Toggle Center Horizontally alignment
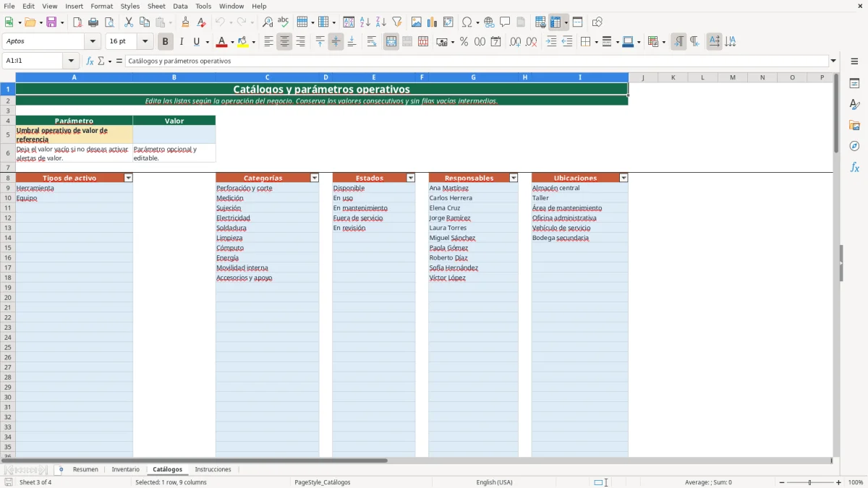Viewport: 868px width, 488px height. coord(284,42)
